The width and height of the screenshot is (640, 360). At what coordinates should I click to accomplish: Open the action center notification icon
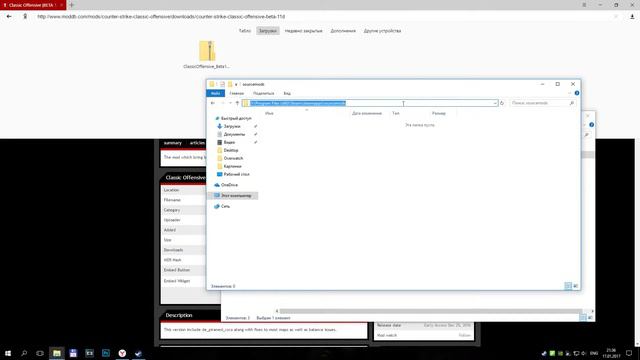[x=629, y=353]
